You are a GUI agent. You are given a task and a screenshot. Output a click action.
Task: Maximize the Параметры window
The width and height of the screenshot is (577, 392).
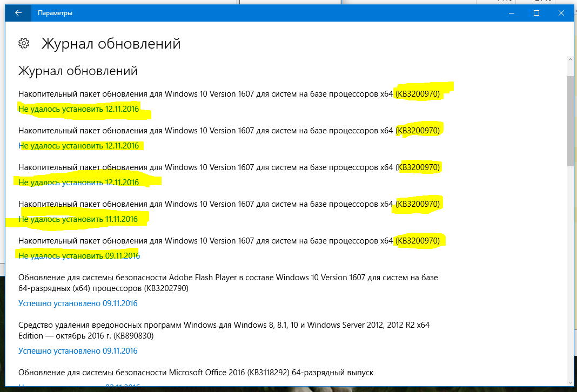(x=535, y=12)
